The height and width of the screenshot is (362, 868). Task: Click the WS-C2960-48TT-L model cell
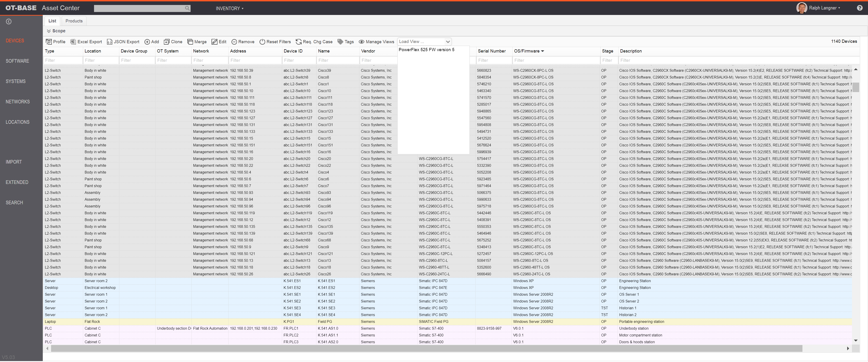(x=434, y=267)
